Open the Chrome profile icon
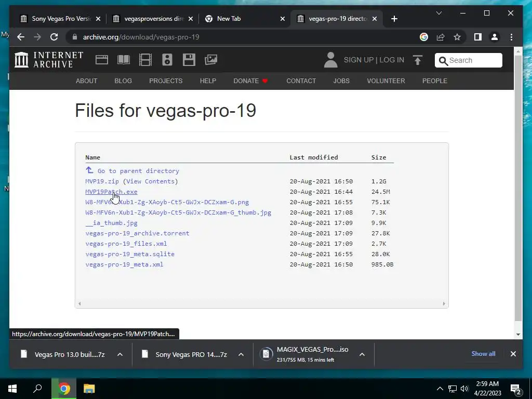The height and width of the screenshot is (399, 532). pos(495,37)
